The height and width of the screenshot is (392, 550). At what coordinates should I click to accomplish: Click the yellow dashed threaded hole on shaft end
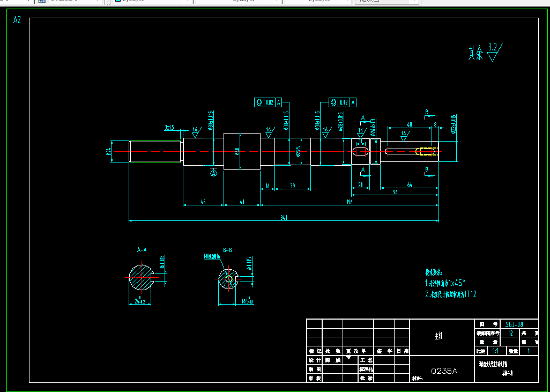[x=427, y=151]
